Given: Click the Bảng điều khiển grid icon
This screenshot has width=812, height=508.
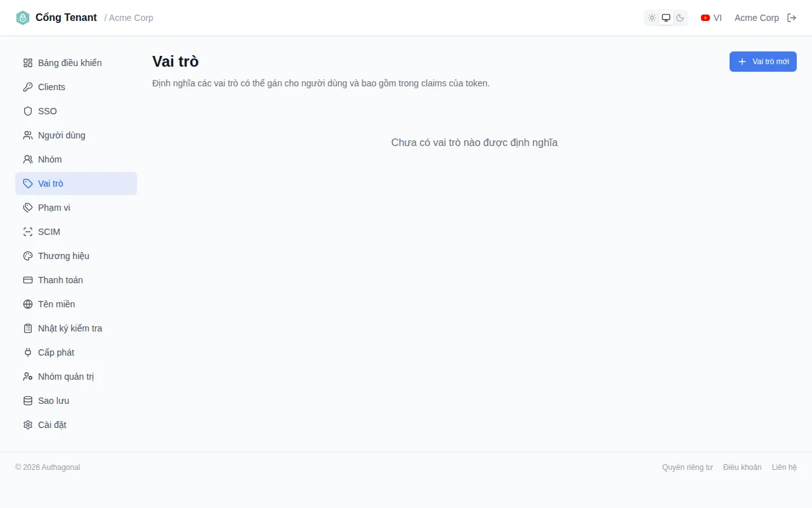Looking at the screenshot, I should (28, 63).
